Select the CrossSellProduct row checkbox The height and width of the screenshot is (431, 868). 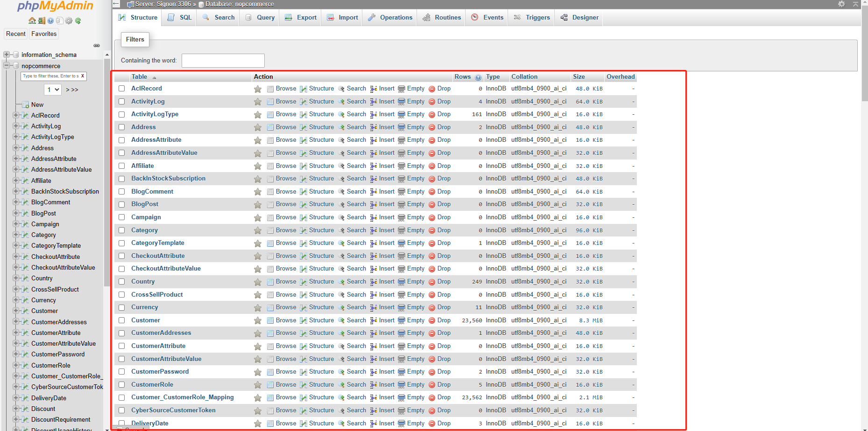[x=122, y=295]
